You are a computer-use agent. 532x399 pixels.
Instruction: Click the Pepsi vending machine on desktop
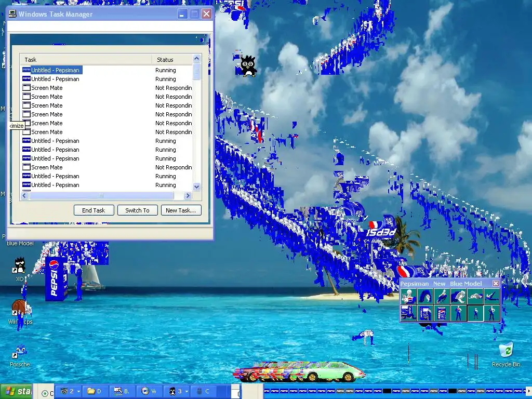click(x=56, y=279)
